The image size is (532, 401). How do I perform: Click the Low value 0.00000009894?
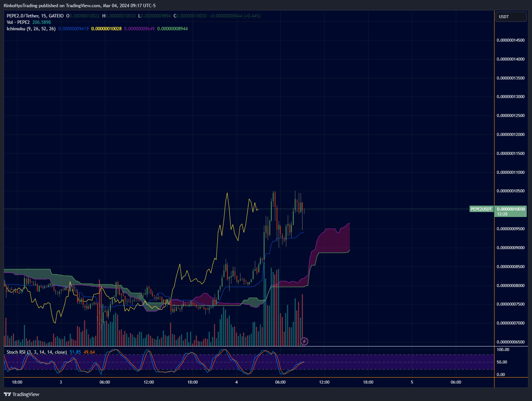click(x=156, y=16)
